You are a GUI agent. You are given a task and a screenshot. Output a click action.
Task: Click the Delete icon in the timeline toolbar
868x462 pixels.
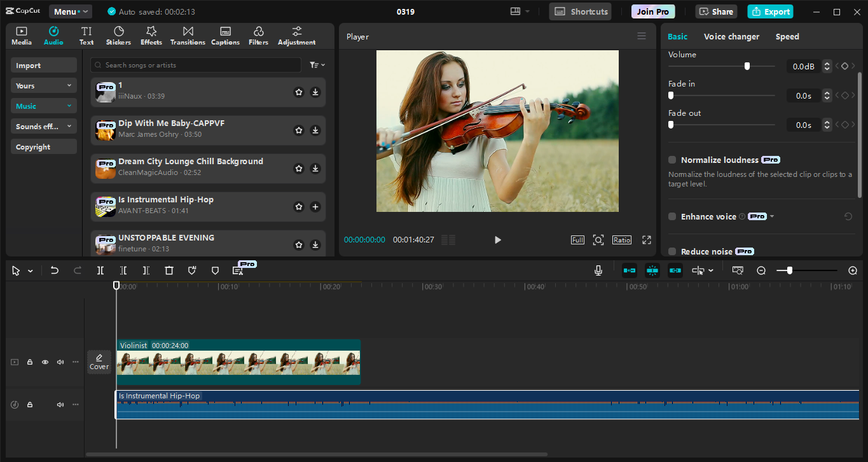[x=169, y=270]
